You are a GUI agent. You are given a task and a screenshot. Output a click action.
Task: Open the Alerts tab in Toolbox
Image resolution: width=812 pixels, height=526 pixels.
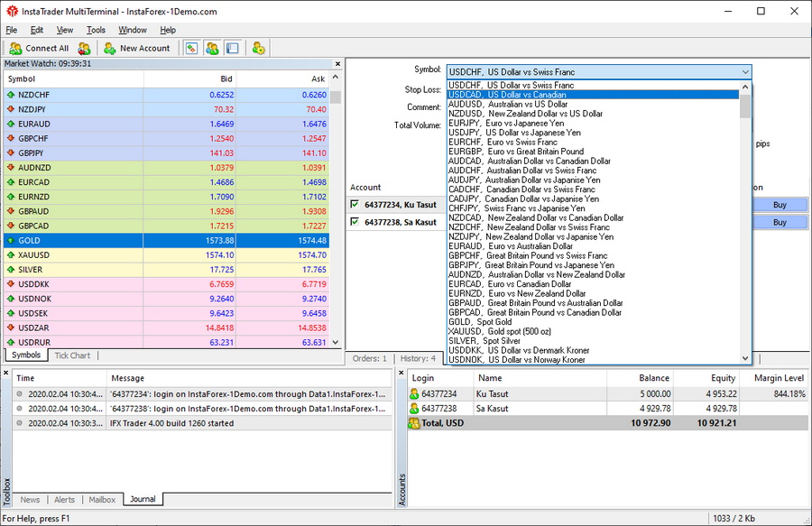click(64, 499)
